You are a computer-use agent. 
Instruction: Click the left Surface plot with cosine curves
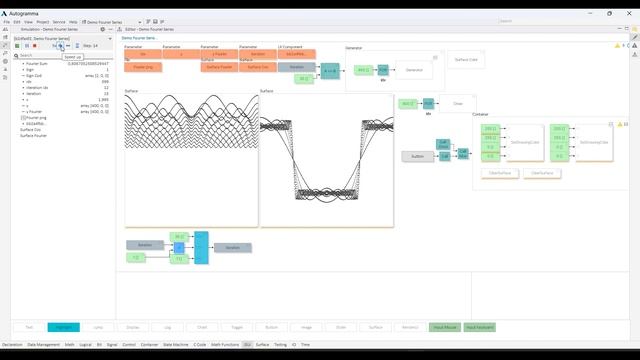point(191,160)
